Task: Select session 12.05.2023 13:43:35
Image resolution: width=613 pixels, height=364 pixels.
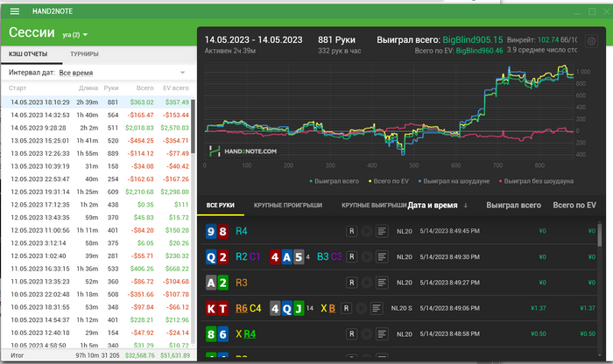Action: click(96, 218)
